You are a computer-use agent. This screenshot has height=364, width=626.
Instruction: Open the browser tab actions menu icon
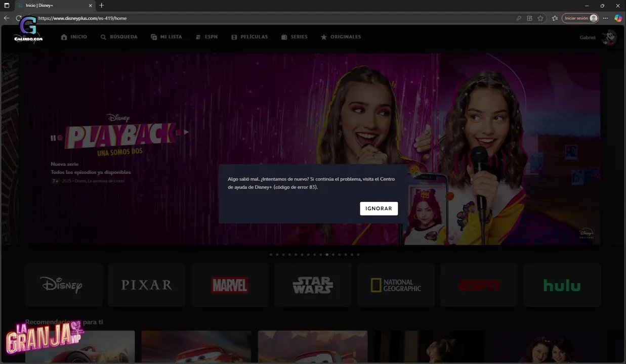click(x=7, y=5)
